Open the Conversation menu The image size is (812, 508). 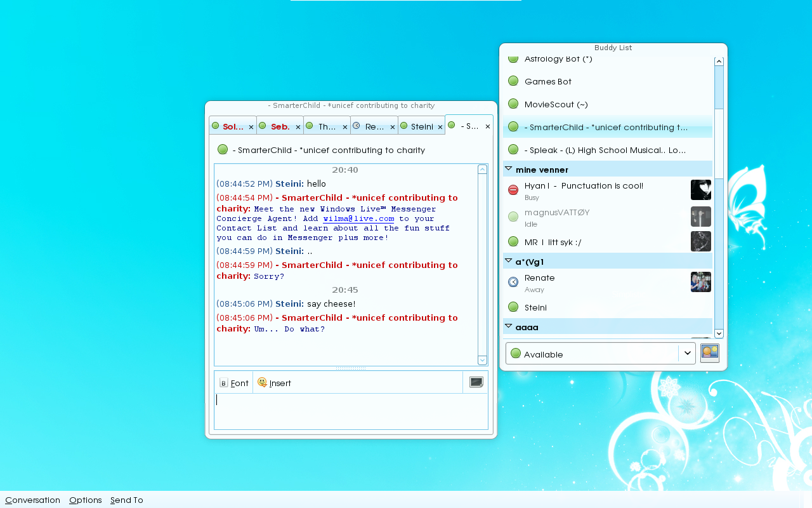click(32, 500)
